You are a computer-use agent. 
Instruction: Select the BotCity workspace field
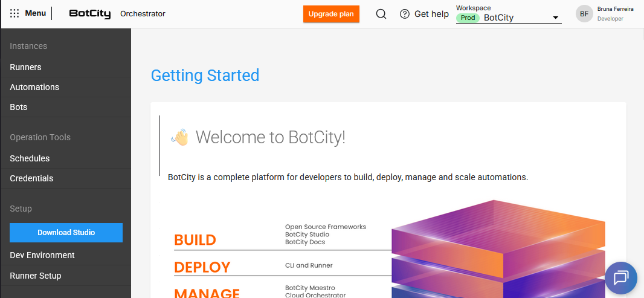point(514,18)
